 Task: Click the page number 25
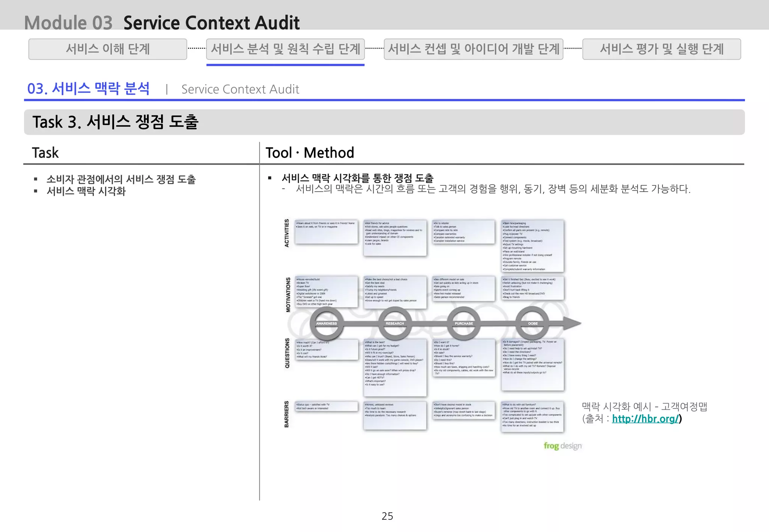[387, 516]
